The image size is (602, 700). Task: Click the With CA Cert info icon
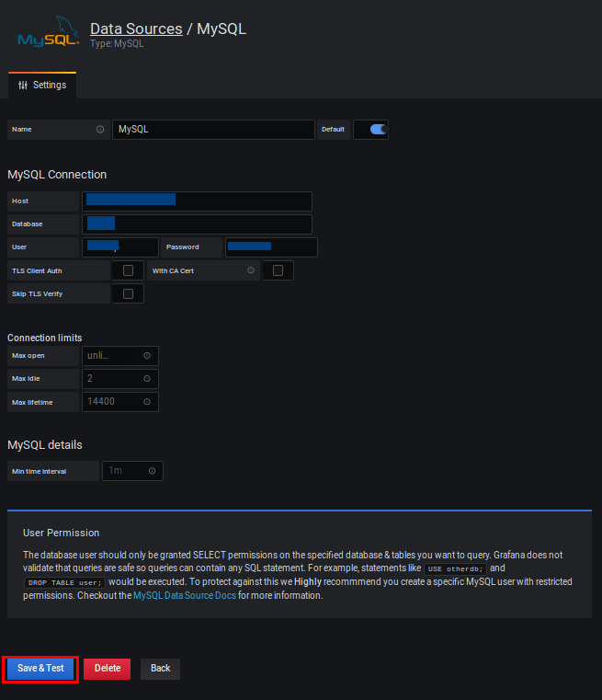251,270
